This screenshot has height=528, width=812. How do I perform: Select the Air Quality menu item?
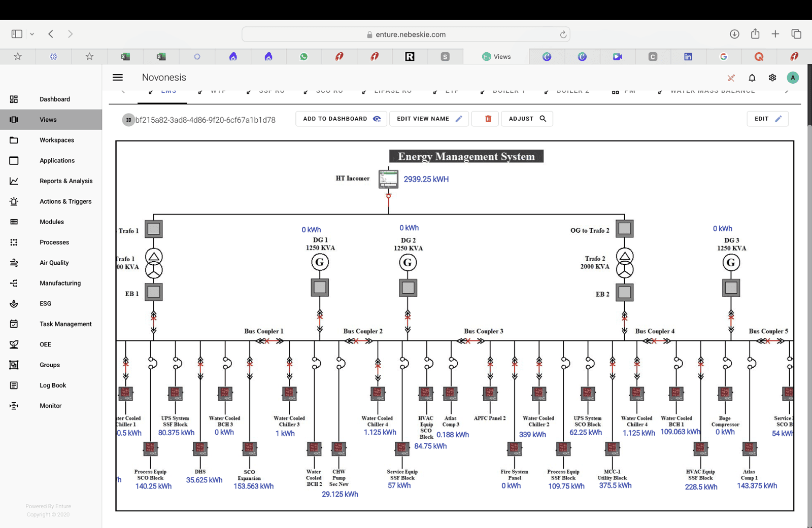[x=54, y=263]
